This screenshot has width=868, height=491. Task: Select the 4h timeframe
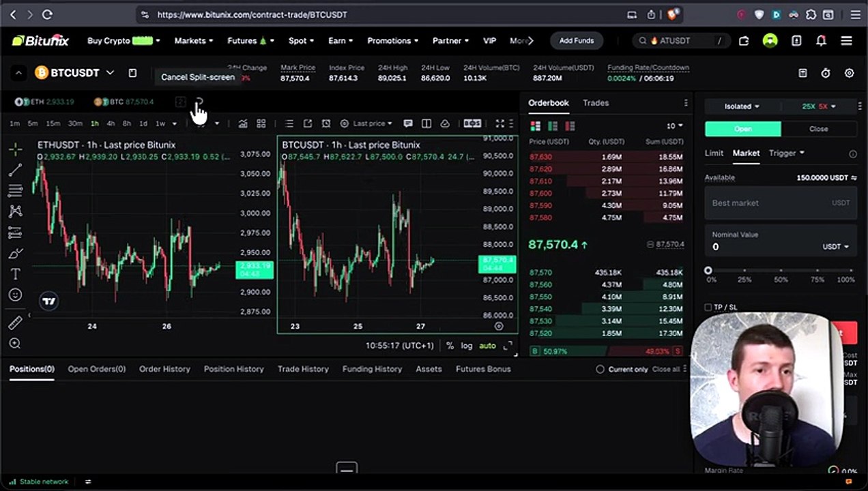tap(111, 123)
